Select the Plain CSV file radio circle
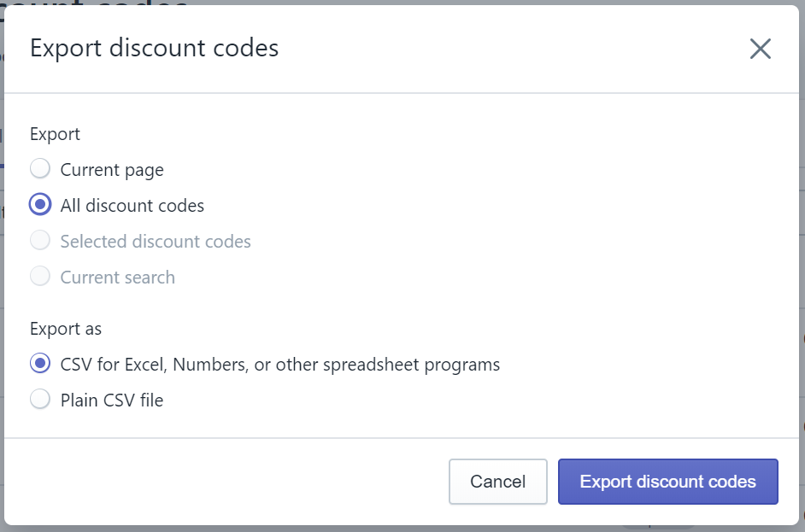Viewport: 805px width, 532px height. coord(40,399)
